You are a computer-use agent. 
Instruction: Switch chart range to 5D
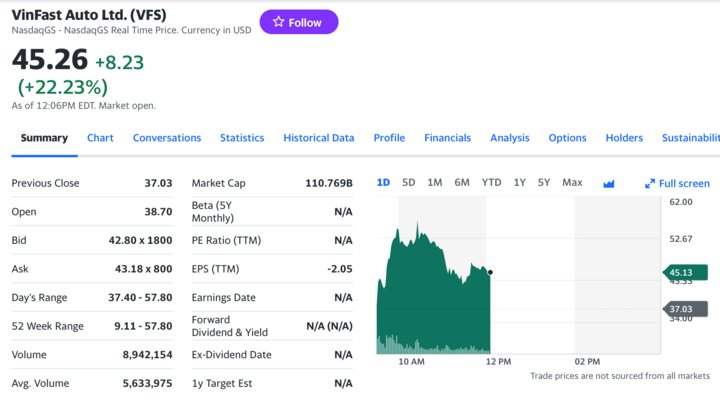tap(408, 183)
